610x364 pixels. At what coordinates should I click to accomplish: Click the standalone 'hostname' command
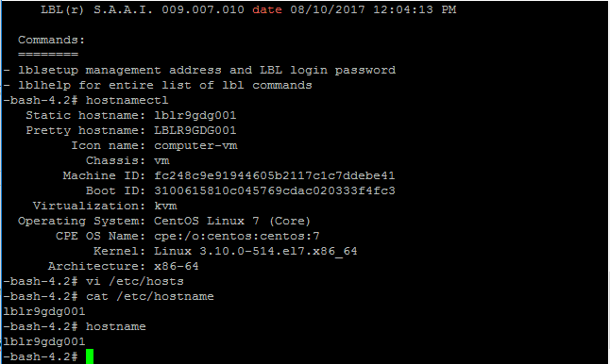pos(116,326)
